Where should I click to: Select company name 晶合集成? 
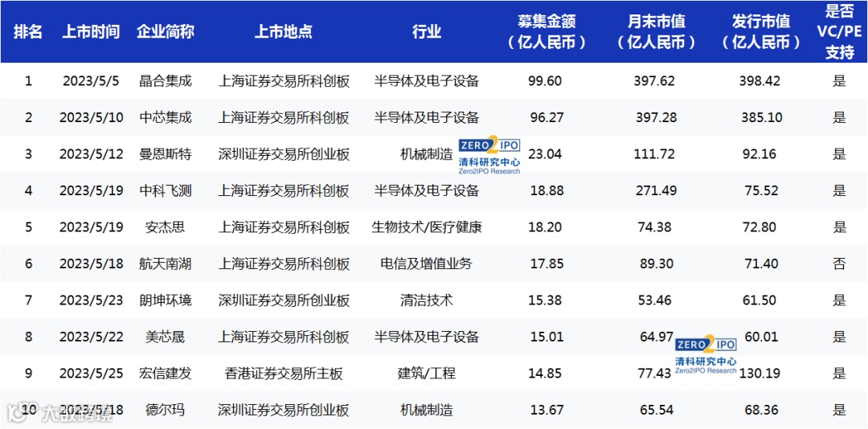tap(166, 81)
